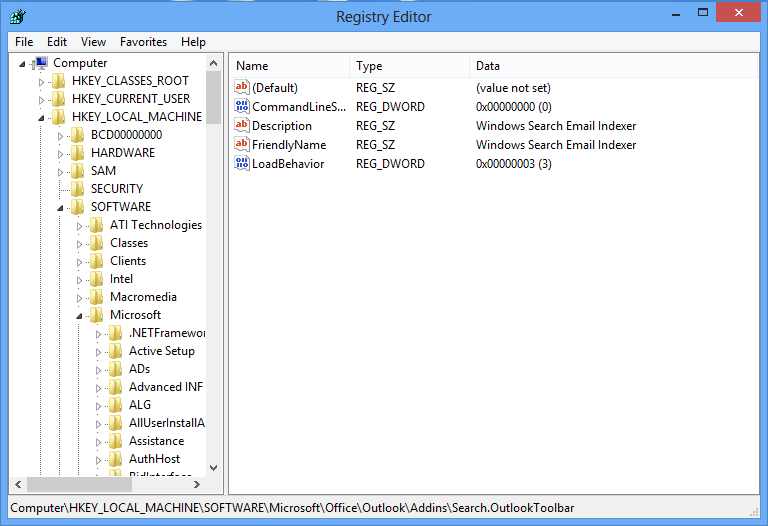Click the CommandLineSafe DWORD icon
768x526 pixels.
point(241,107)
